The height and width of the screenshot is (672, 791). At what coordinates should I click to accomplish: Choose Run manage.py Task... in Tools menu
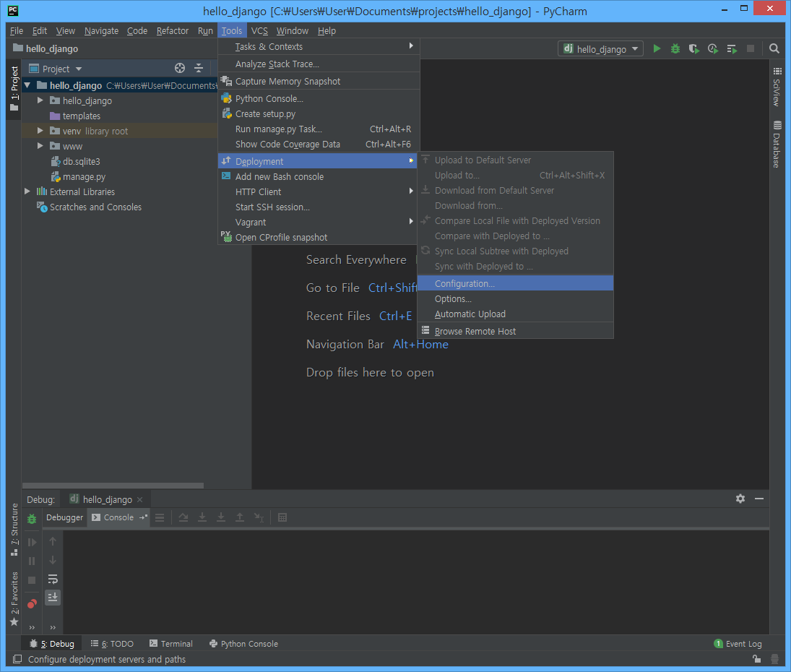[319, 129]
